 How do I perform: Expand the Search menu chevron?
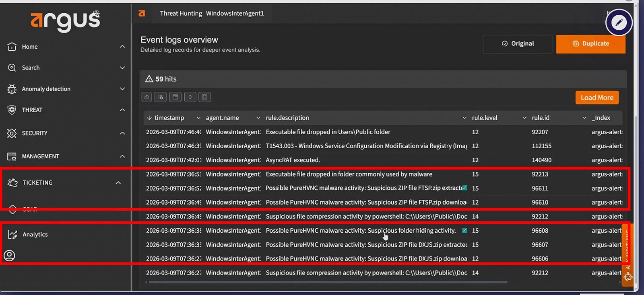pyautogui.click(x=122, y=68)
